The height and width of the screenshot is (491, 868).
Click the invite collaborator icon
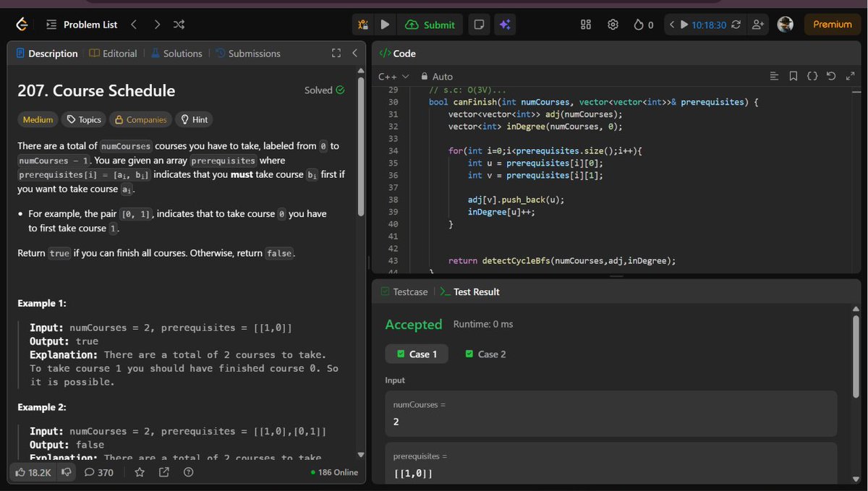click(758, 25)
